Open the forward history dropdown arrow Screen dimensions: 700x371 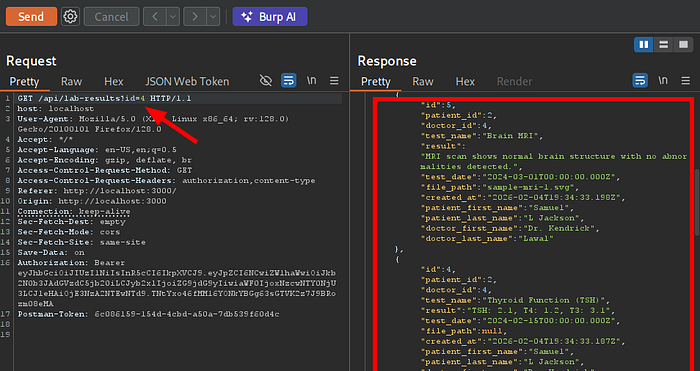coord(213,17)
